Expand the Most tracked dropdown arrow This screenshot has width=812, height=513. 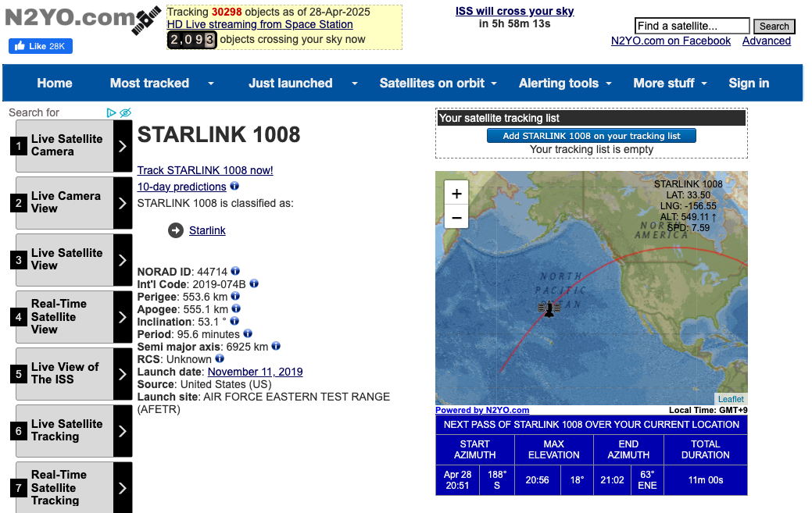tap(211, 84)
